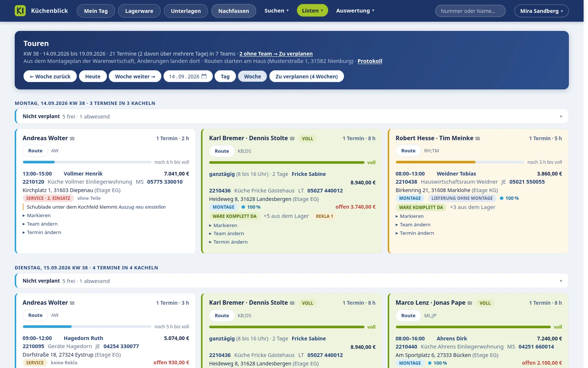Open the Mein Tag tab
This screenshot has height=368, width=588.
(96, 11)
